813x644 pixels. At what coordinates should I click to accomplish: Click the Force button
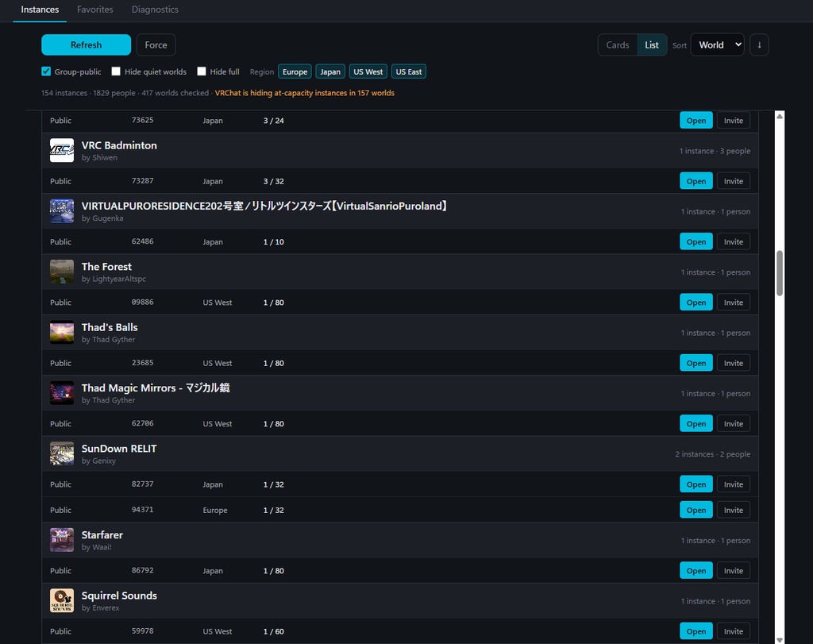pos(156,45)
